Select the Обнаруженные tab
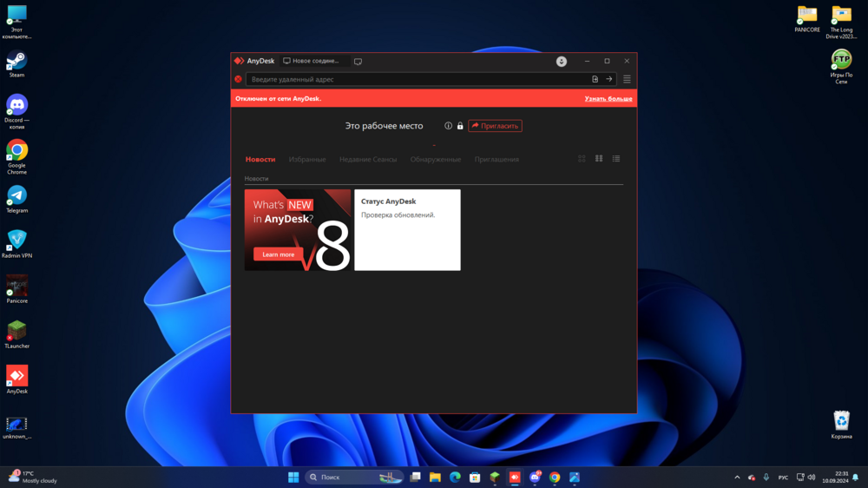This screenshot has height=488, width=868. click(x=436, y=160)
